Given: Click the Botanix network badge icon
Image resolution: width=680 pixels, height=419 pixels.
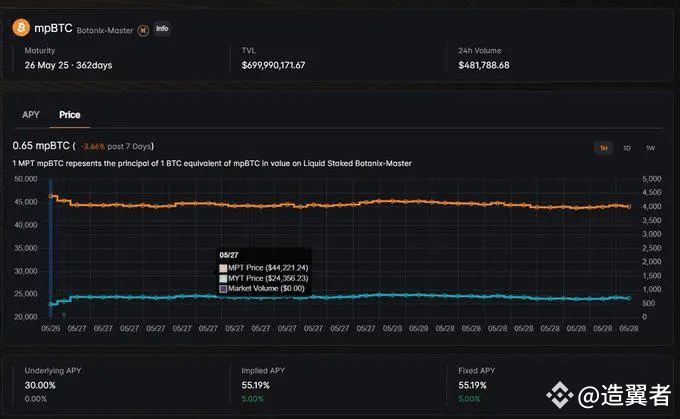Looking at the screenshot, I should [x=144, y=29].
